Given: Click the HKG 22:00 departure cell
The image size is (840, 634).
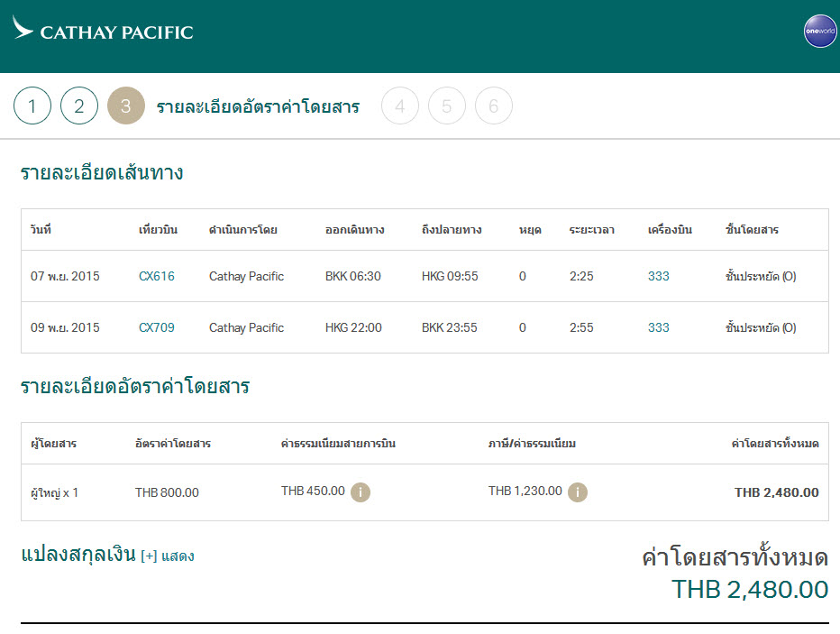Looking at the screenshot, I should click(353, 327).
